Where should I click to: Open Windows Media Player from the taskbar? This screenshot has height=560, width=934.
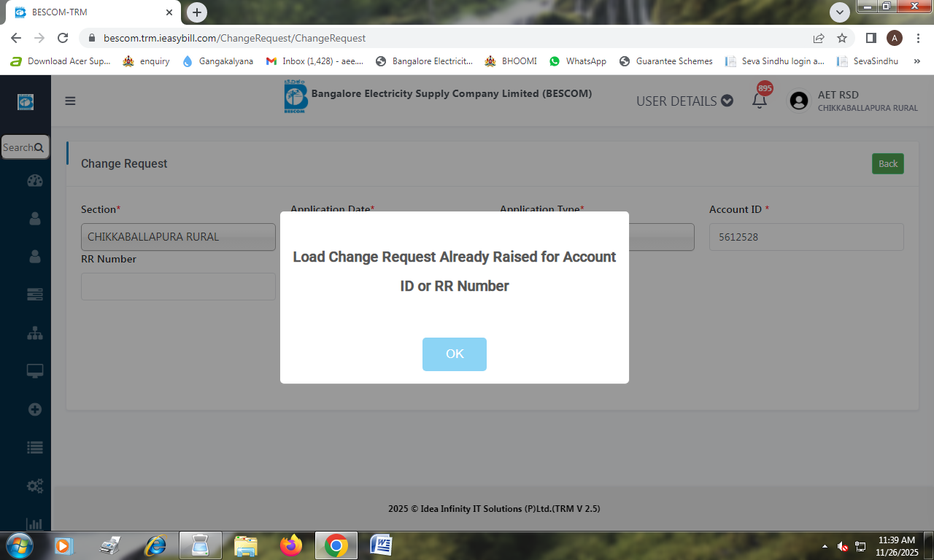64,545
